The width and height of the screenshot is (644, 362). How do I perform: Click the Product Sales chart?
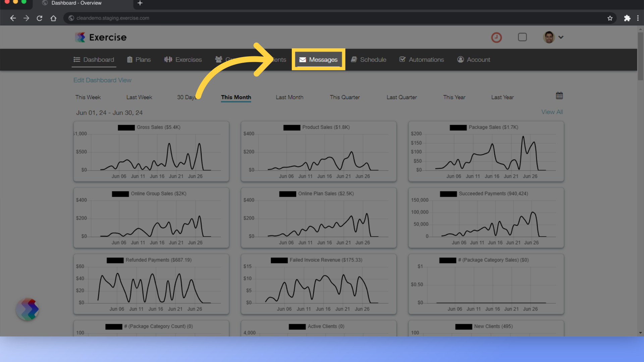pos(319,152)
